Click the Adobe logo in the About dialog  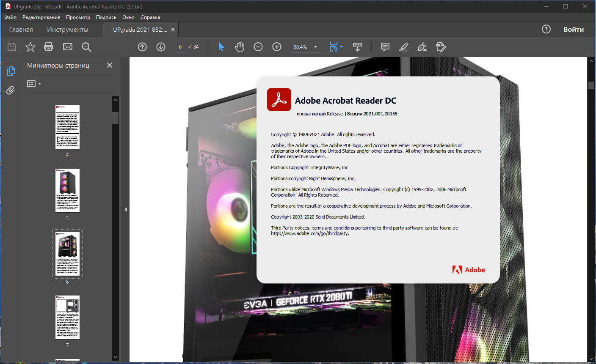click(469, 270)
